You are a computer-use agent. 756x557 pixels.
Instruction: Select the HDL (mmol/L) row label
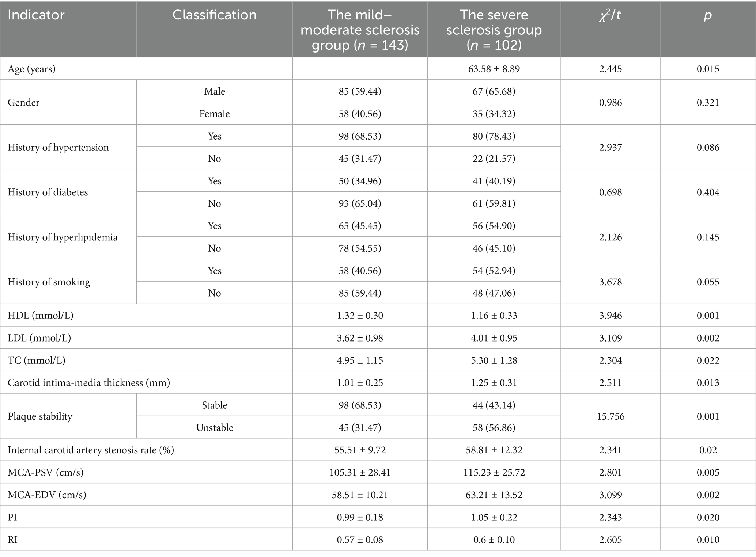click(40, 315)
